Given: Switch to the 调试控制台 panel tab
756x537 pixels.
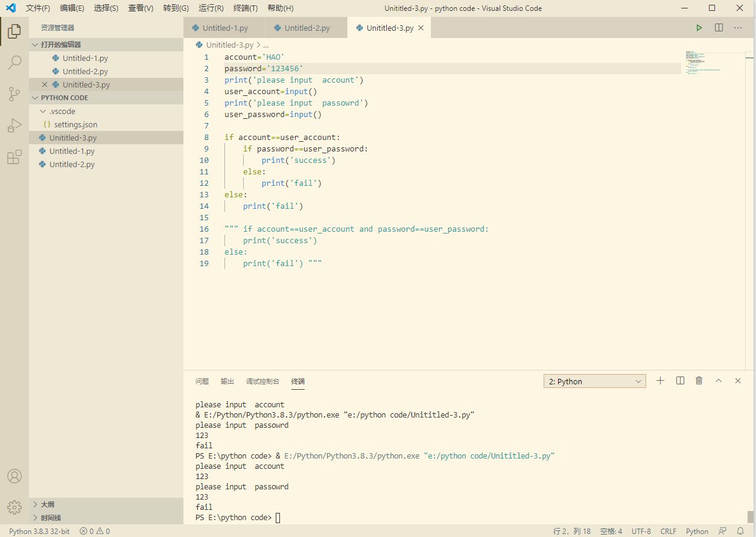Looking at the screenshot, I should coord(262,381).
